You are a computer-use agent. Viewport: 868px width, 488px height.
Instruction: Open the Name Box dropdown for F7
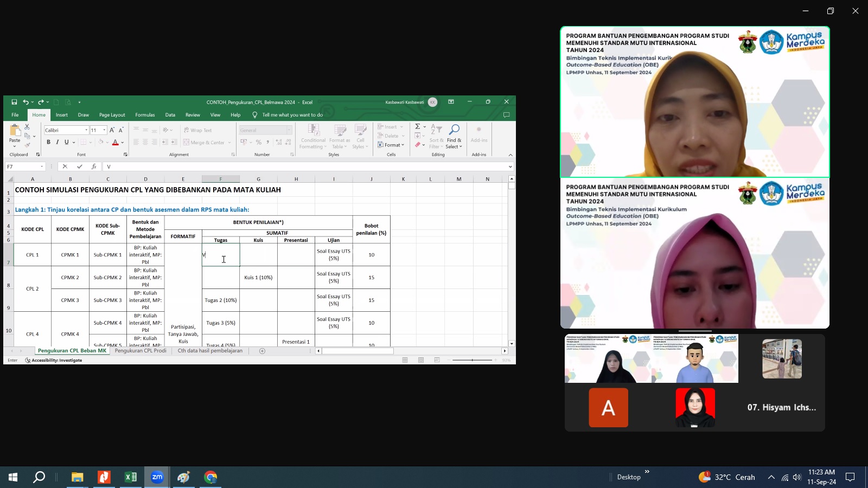42,166
